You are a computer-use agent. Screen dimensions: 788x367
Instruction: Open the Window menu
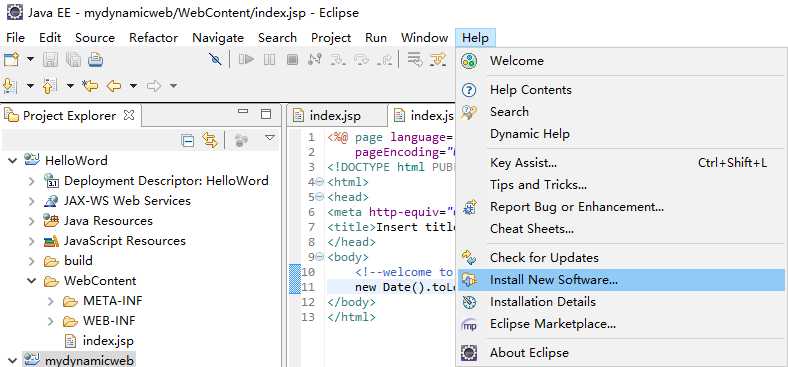click(424, 38)
